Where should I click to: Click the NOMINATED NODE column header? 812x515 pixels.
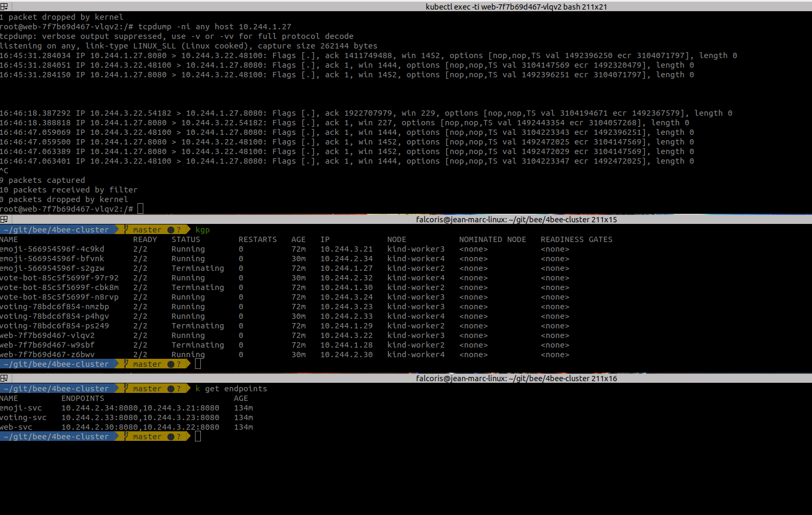click(493, 239)
